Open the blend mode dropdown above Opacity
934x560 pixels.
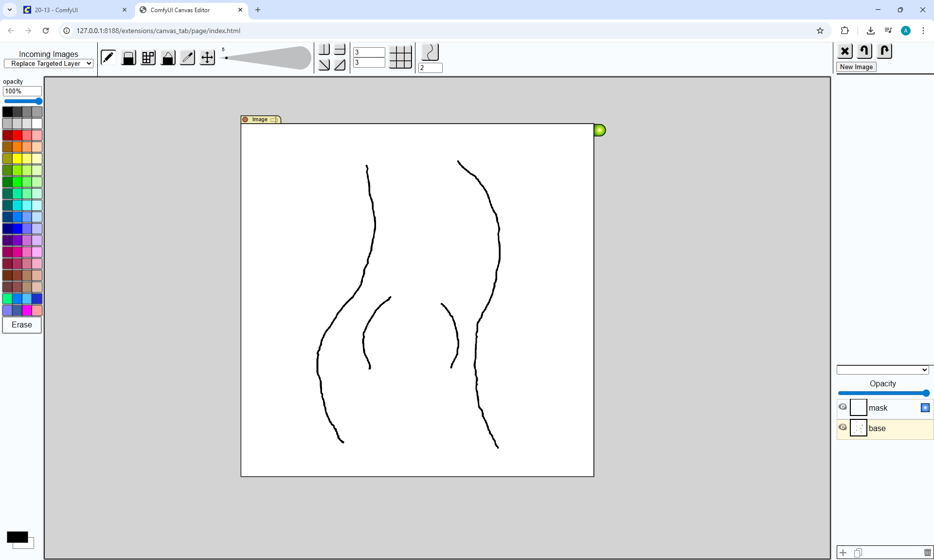pyautogui.click(x=882, y=370)
